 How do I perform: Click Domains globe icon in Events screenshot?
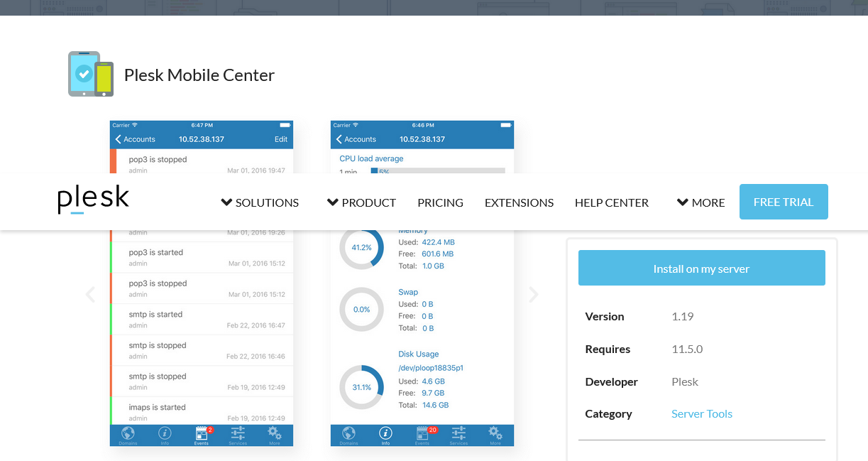128,435
